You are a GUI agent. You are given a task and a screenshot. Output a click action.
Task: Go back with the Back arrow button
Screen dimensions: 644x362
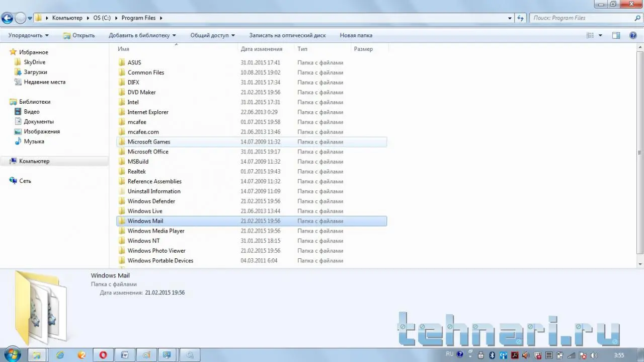7,18
